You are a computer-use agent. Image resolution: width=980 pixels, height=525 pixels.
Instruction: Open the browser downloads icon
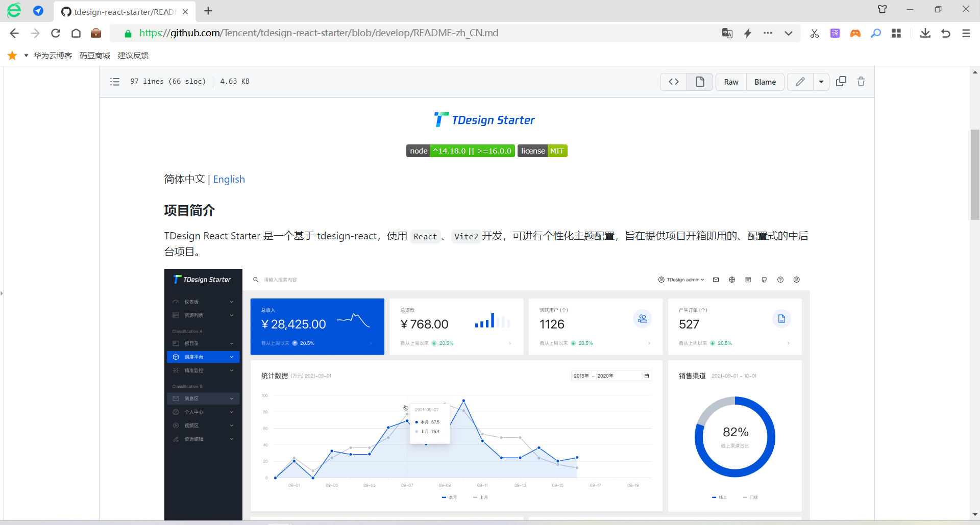(925, 33)
